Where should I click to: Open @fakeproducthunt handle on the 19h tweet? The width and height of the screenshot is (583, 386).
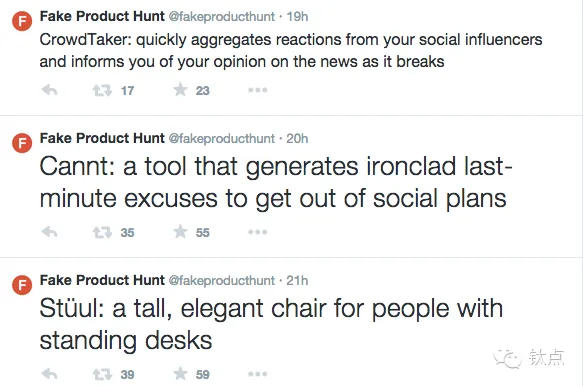(222, 17)
